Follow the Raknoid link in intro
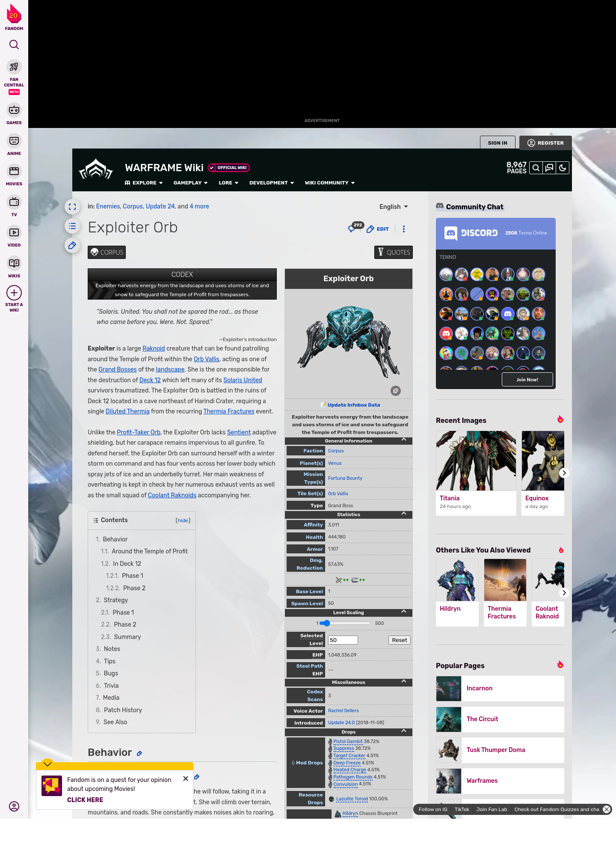 pos(154,348)
